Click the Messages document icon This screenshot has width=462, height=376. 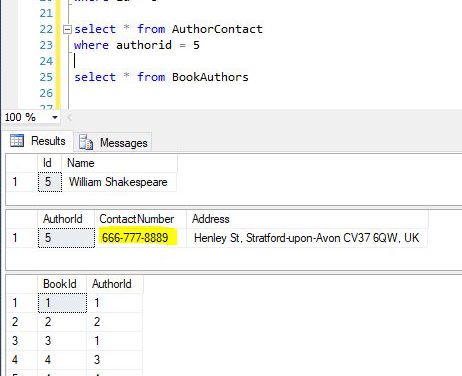(86, 142)
